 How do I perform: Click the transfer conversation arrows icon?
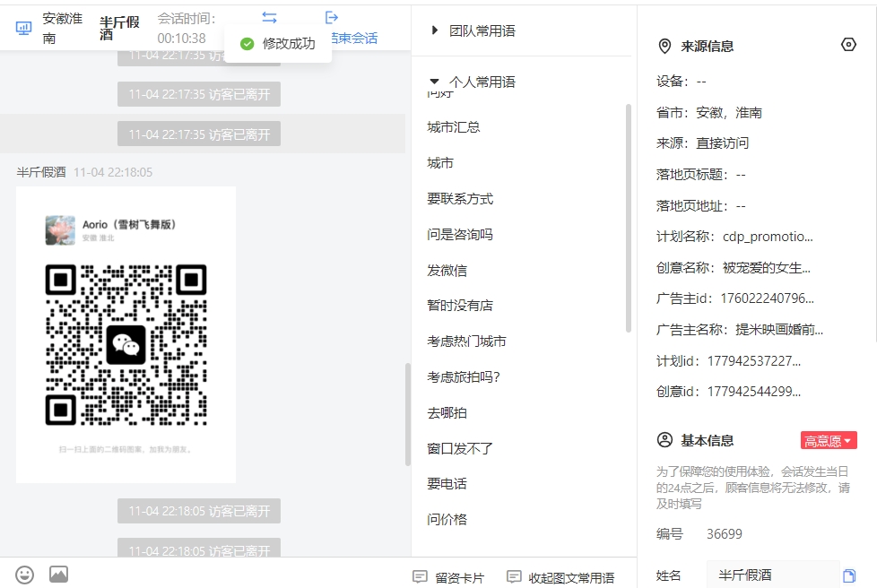270,18
